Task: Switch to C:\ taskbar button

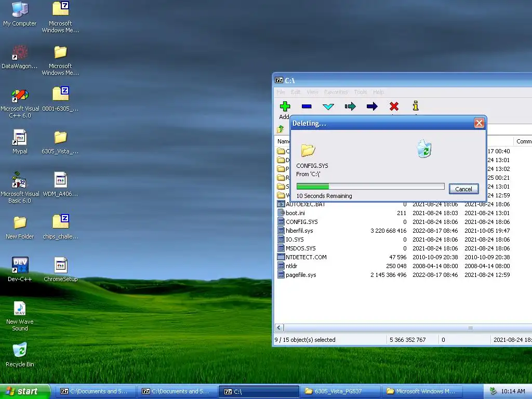Action: click(259, 392)
